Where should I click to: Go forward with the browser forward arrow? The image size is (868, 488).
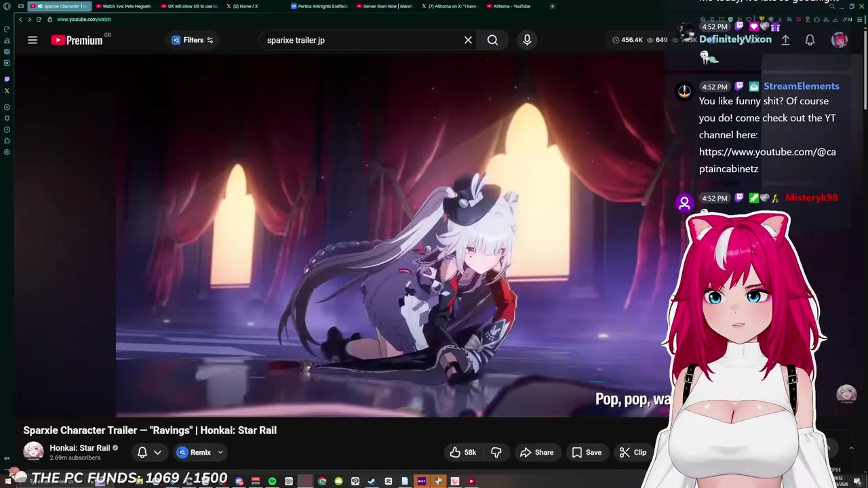(29, 19)
